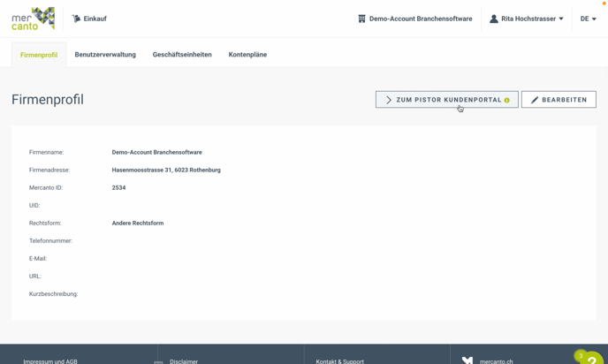
Task: Select the address Hasenmoosstrasse 31, 6023 Rothenburg
Action: pos(166,170)
